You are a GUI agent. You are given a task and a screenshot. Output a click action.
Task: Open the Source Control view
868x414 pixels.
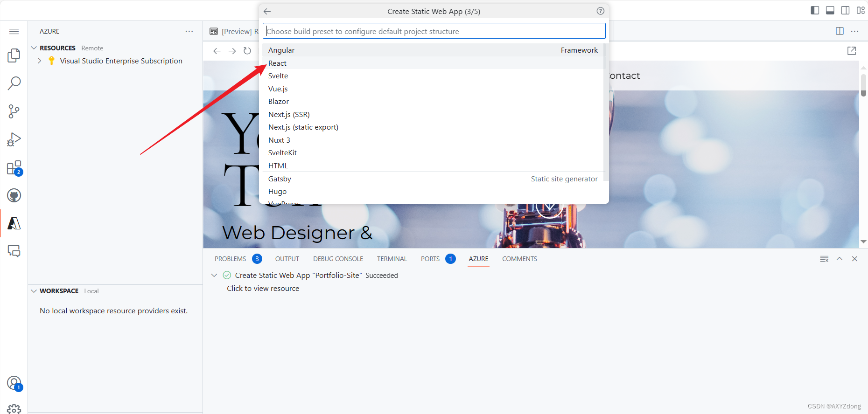tap(14, 111)
